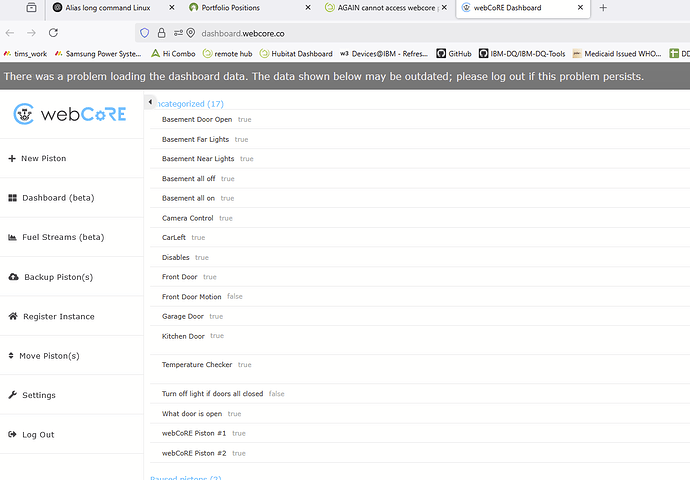The height and width of the screenshot is (480, 690).
Task: Switch to AGAIN cannot access webcore tab
Action: 386,7
